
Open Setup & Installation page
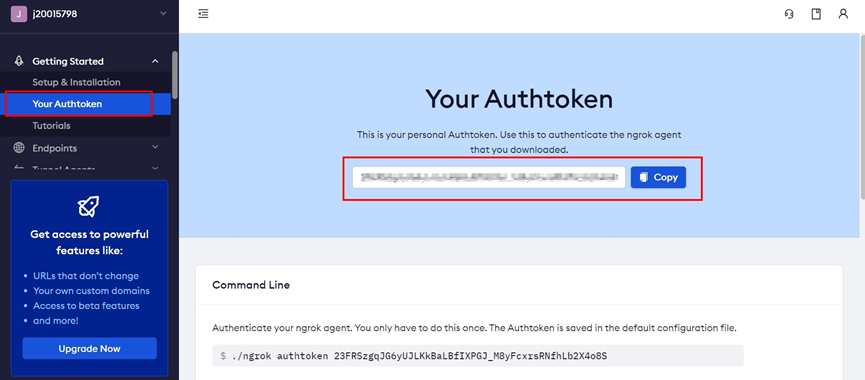pos(76,82)
